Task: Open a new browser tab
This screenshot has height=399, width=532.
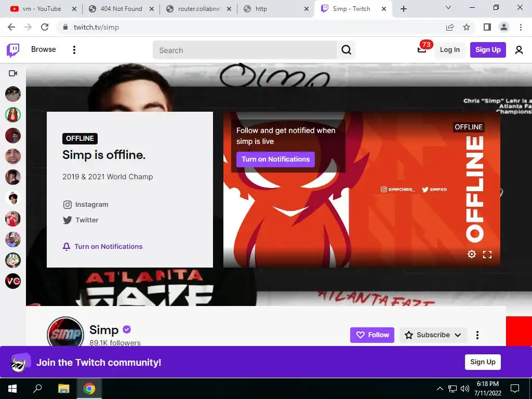Action: point(403,9)
